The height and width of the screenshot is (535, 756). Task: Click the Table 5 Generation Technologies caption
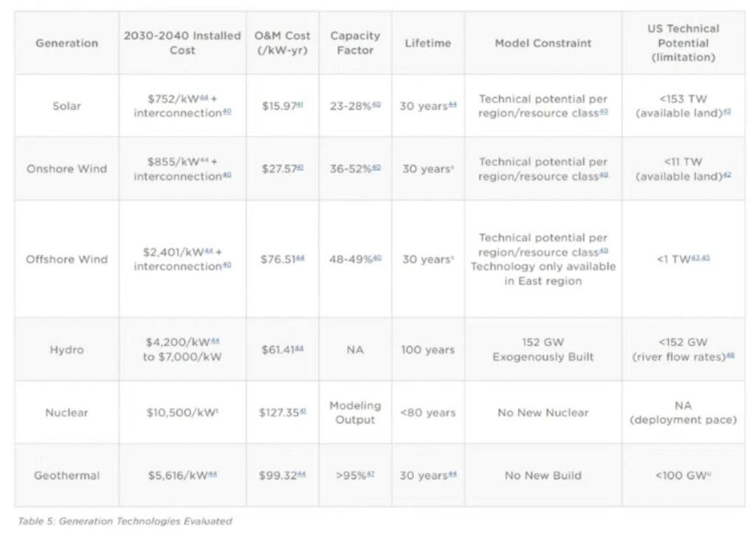pos(125,521)
